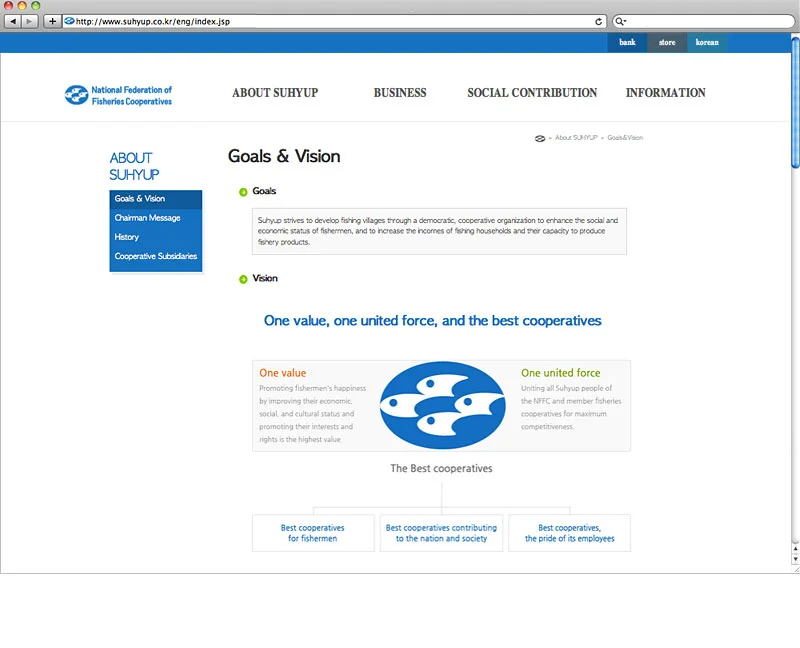Open the search magnifier dropdown
800x648 pixels.
[620, 21]
